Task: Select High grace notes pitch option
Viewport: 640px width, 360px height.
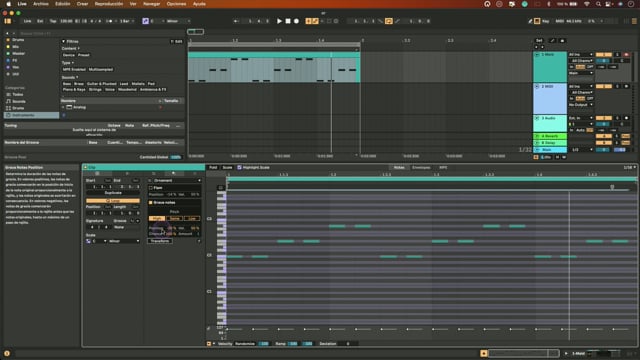Action: [157, 218]
